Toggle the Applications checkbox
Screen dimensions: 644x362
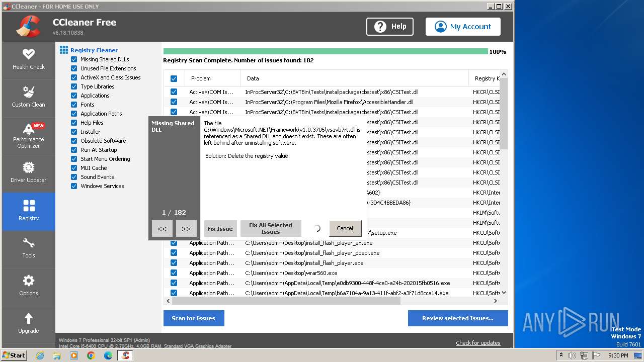(x=74, y=96)
